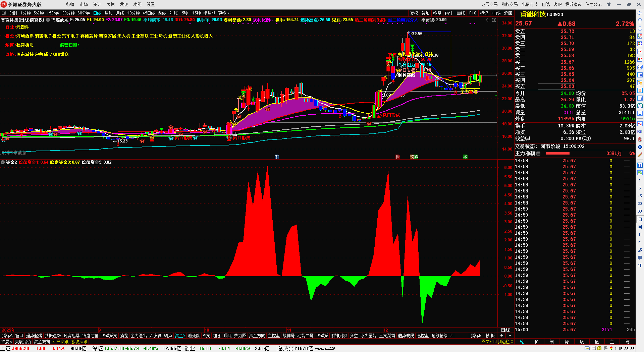644x352 pixels.
Task: Open the RSI indicator sidebar icon
Action: pos(640,131)
